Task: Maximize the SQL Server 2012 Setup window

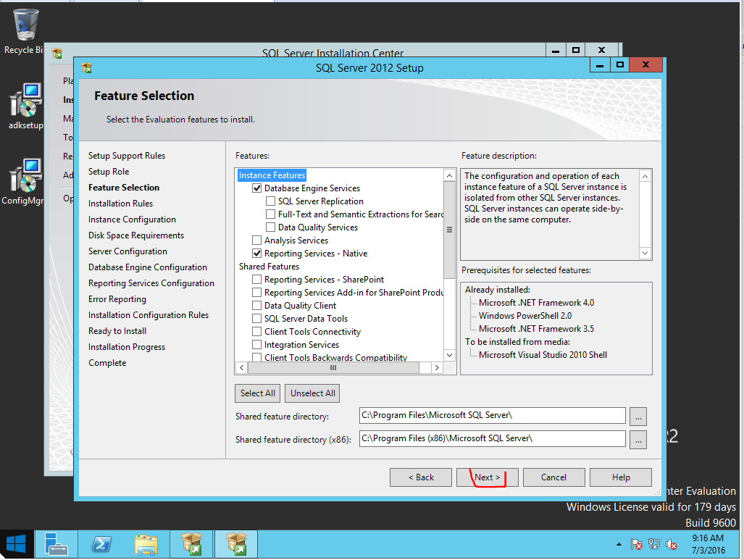Action: point(619,64)
